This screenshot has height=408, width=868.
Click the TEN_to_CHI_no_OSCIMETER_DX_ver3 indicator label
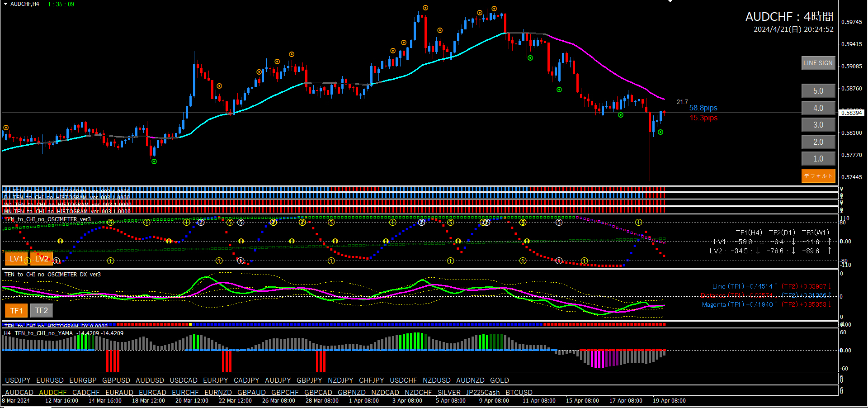pos(52,275)
